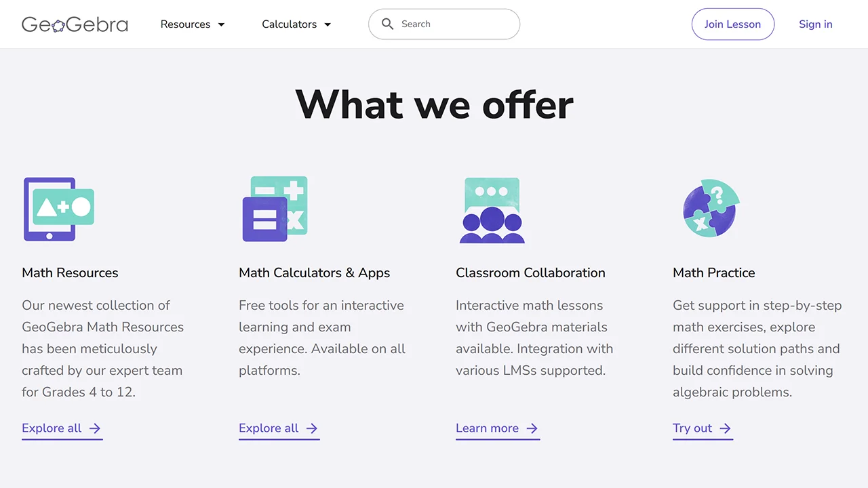The width and height of the screenshot is (868, 488).
Task: Click the Classroom Collaboration people icon
Action: tap(492, 210)
